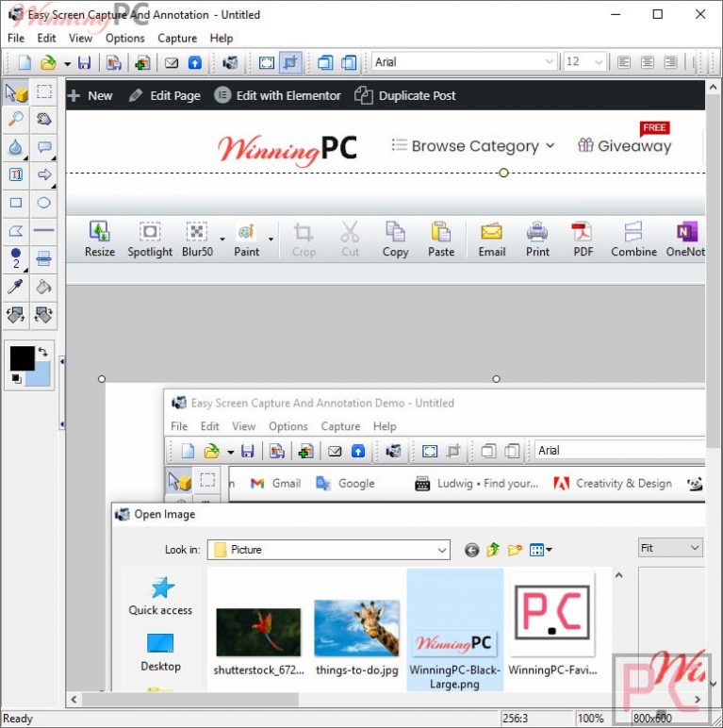
Task: Select the rectangle shape tool
Action: 16,203
